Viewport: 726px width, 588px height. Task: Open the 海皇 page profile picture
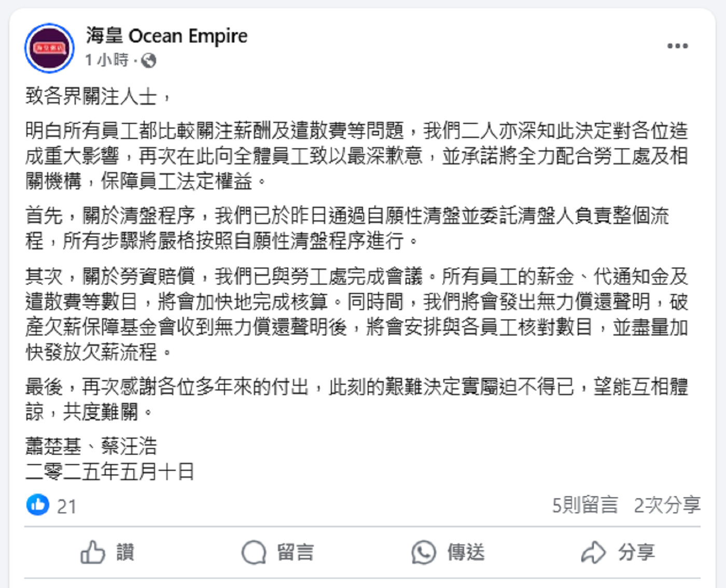pyautogui.click(x=50, y=48)
